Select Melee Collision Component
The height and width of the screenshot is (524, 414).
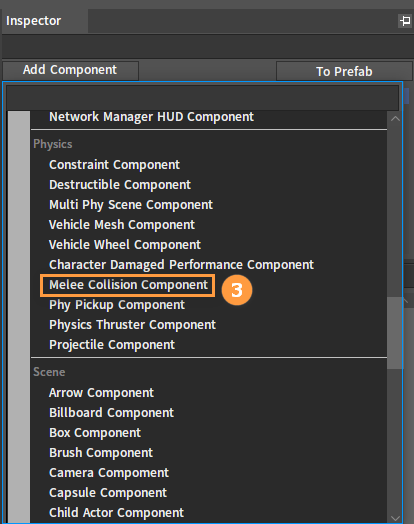(128, 285)
